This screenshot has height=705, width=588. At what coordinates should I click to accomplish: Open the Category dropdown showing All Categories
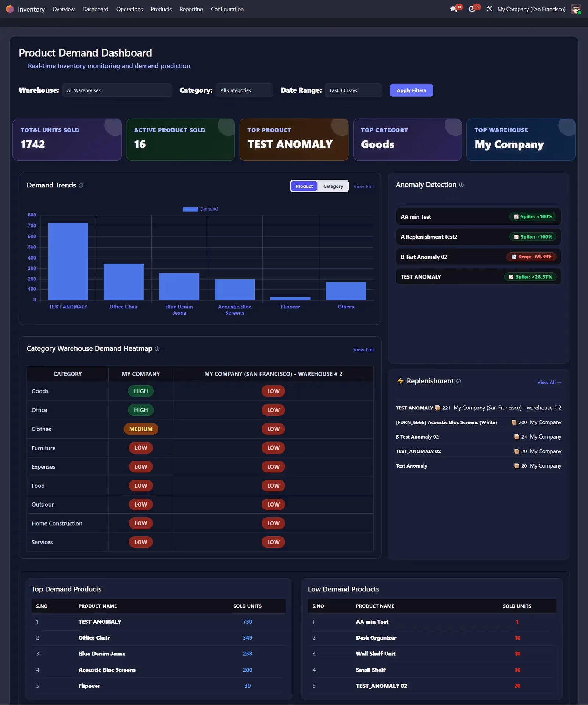(x=244, y=90)
